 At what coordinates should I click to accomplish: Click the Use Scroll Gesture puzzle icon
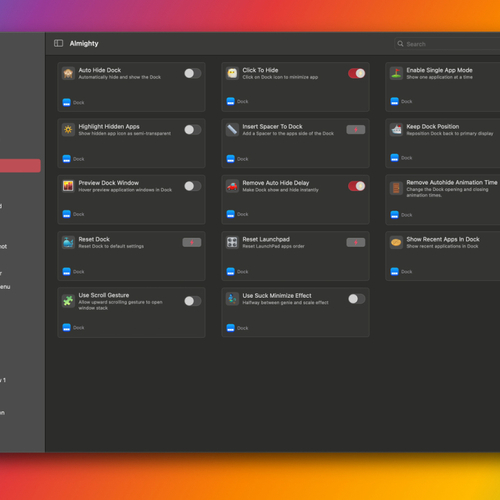click(x=68, y=301)
